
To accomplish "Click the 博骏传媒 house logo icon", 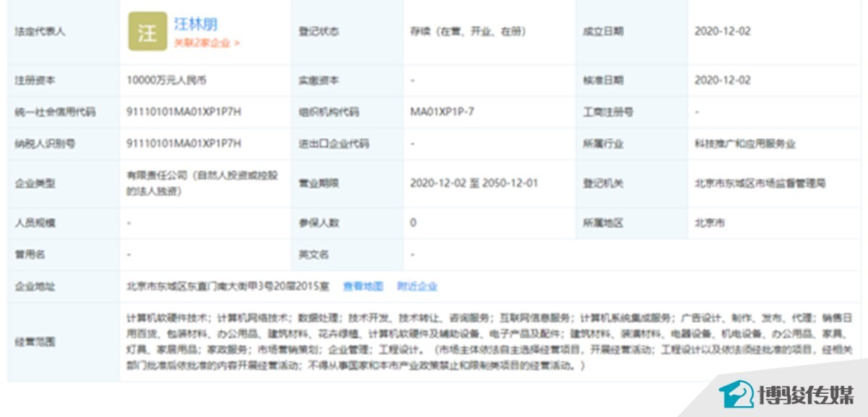I will [735, 395].
